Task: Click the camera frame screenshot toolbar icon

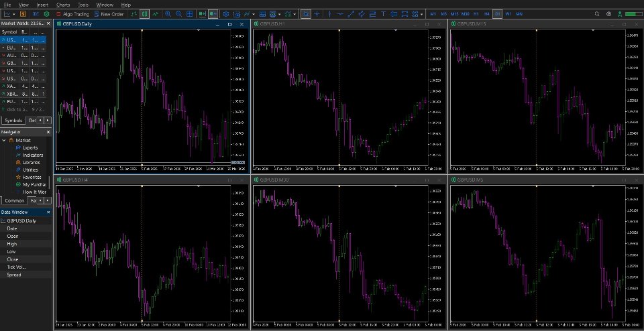Action: coord(237,14)
